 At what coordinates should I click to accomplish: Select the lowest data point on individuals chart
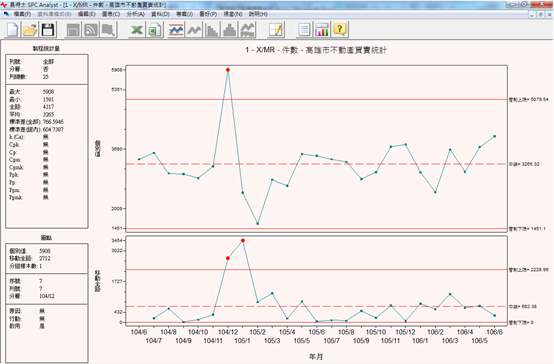(258, 224)
